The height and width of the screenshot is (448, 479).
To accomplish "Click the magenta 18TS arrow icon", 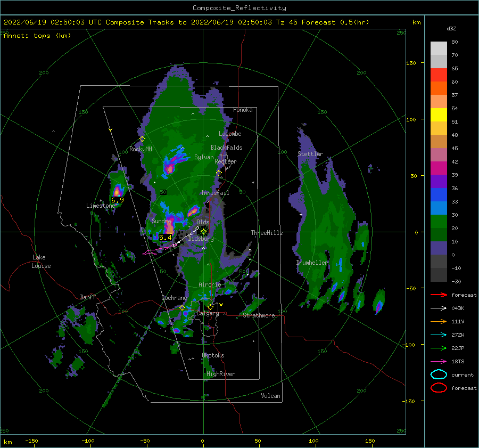I will point(439,361).
